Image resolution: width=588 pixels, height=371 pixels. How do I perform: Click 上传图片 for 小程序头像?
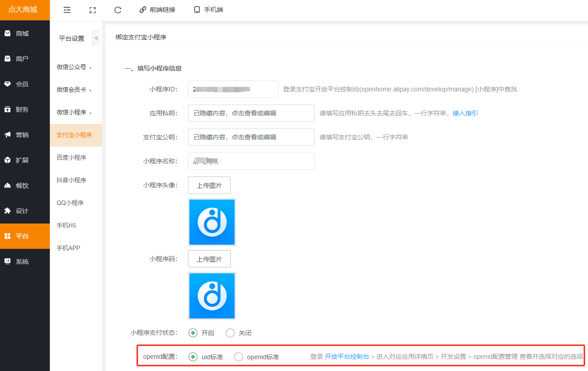(x=209, y=185)
